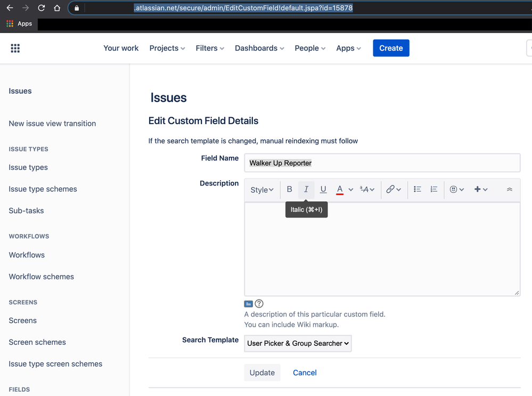Screen dimensions: 532x396
Task: Open Workflow schemes
Action: pos(41,277)
